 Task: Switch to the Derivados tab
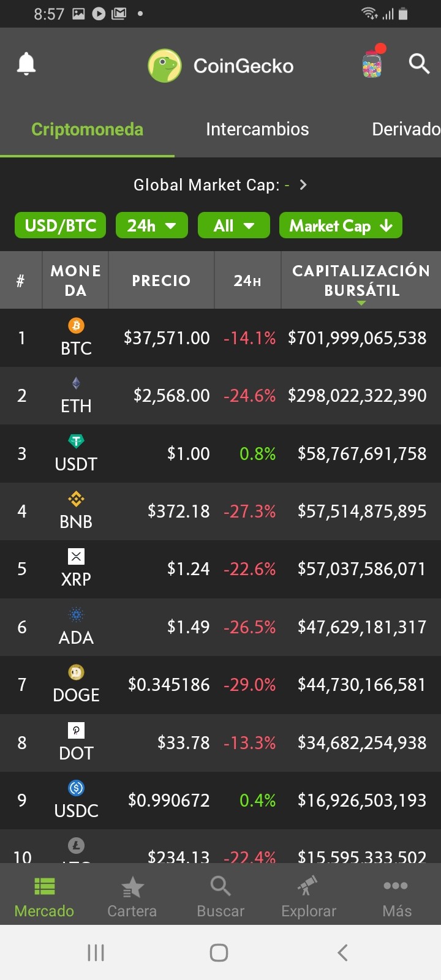[406, 129]
